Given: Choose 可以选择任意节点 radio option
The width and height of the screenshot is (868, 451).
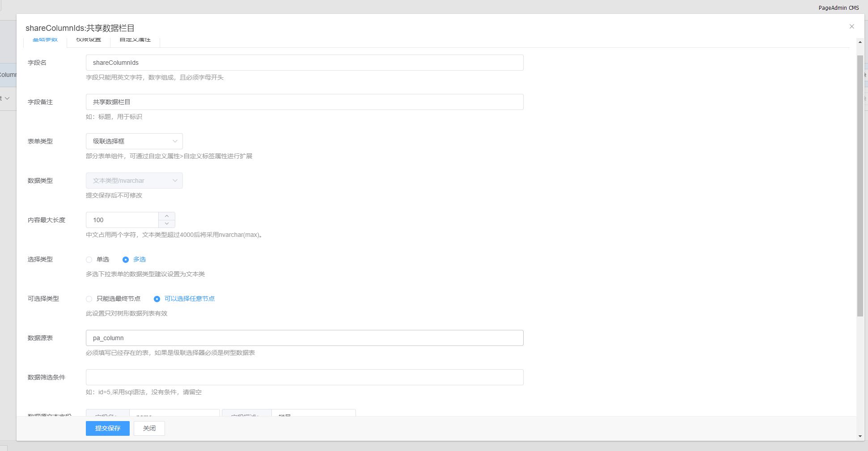Looking at the screenshot, I should (x=157, y=299).
